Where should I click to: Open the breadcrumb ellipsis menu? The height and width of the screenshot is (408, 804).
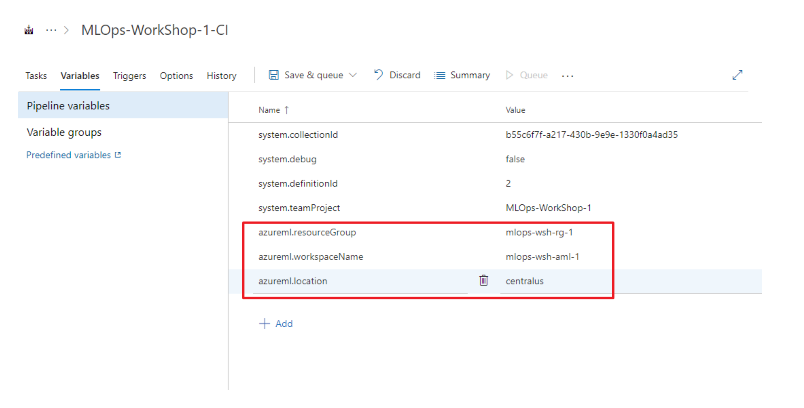click(x=51, y=30)
